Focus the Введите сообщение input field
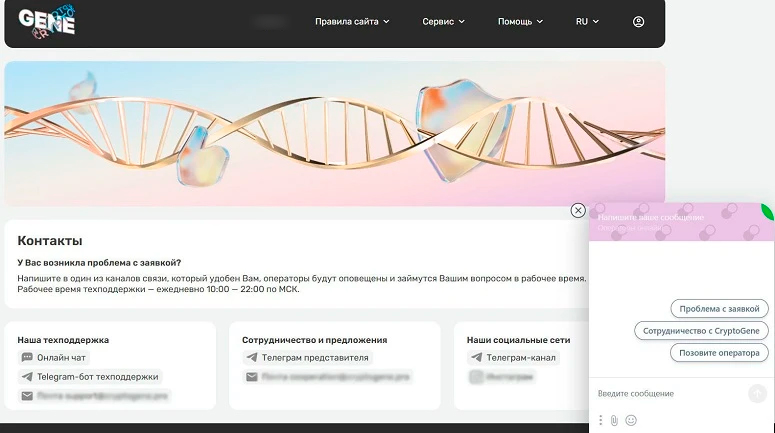This screenshot has width=775, height=433. click(665, 393)
